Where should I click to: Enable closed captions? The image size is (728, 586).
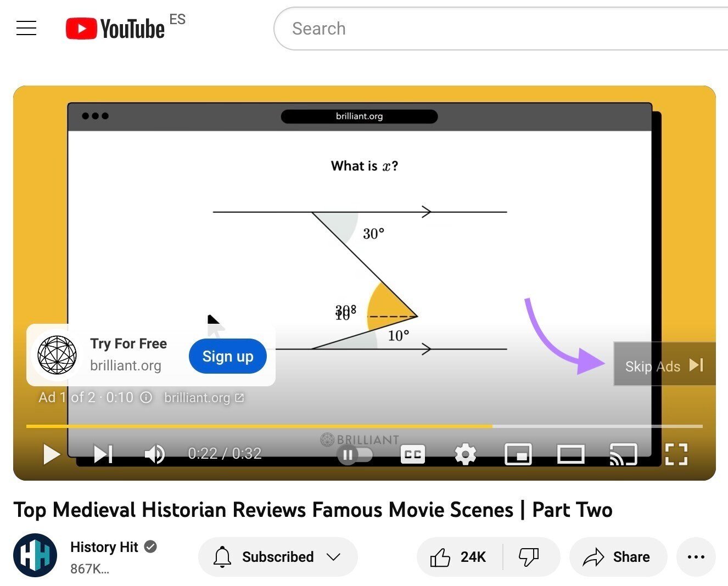coord(412,454)
